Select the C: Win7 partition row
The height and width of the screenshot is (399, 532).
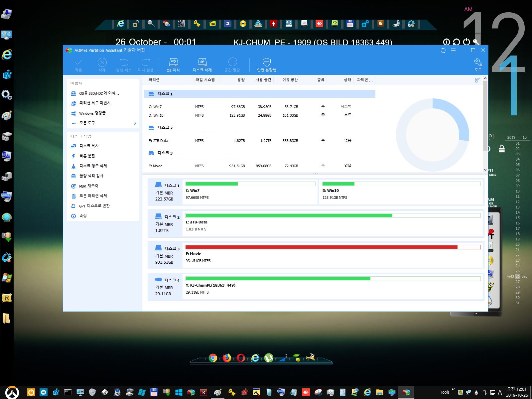coord(260,107)
